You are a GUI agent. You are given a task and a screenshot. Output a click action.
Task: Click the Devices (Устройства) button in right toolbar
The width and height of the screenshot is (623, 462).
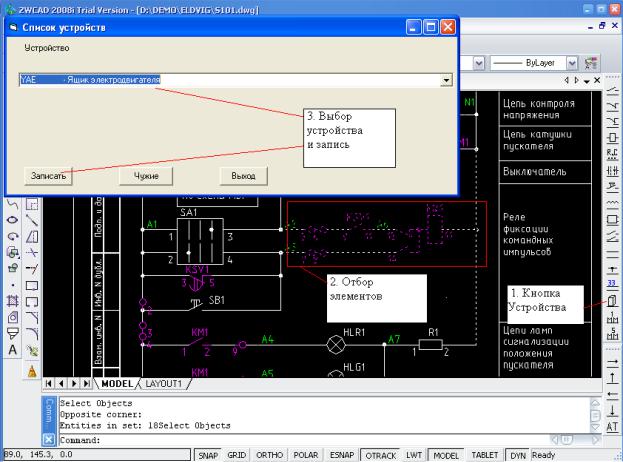pos(611,299)
